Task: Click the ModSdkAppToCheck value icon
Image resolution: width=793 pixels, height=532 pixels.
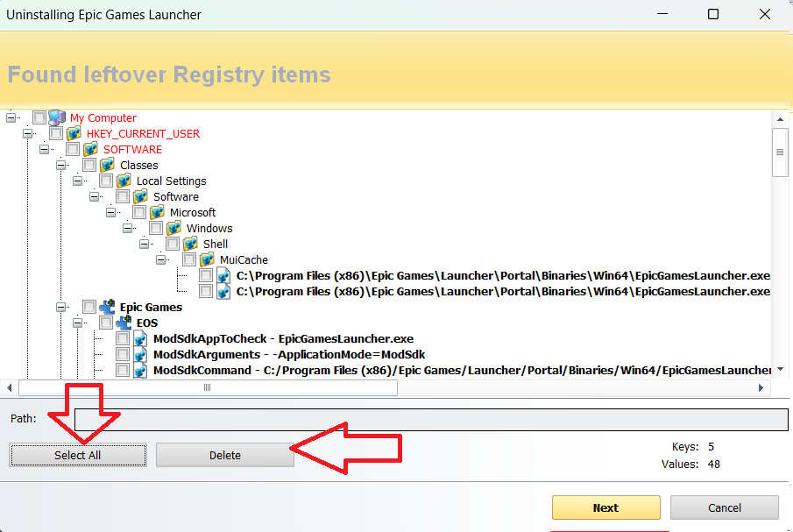Action: click(140, 338)
